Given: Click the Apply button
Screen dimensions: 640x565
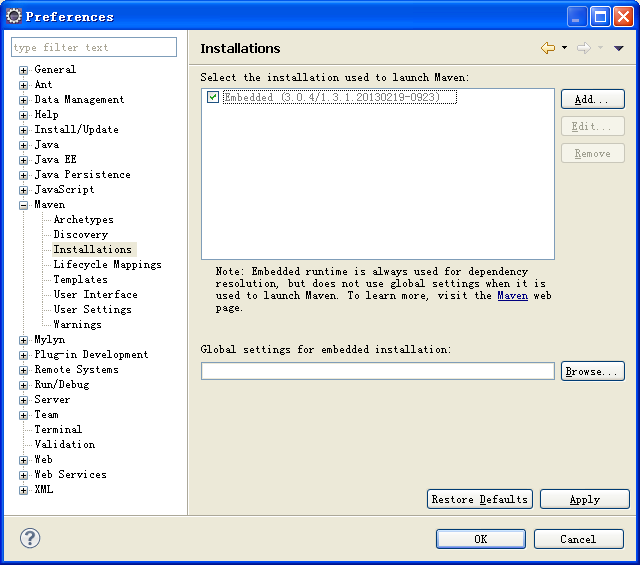Looking at the screenshot, I should [584, 499].
